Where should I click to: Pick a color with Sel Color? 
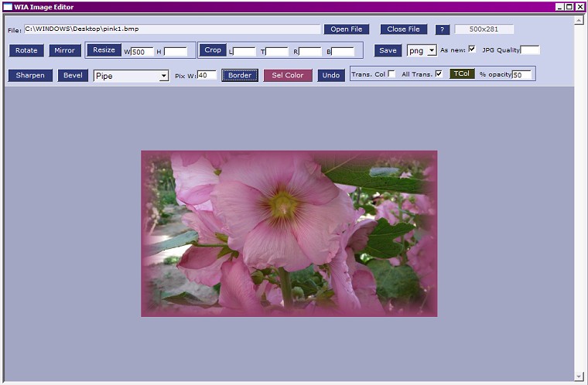click(288, 75)
